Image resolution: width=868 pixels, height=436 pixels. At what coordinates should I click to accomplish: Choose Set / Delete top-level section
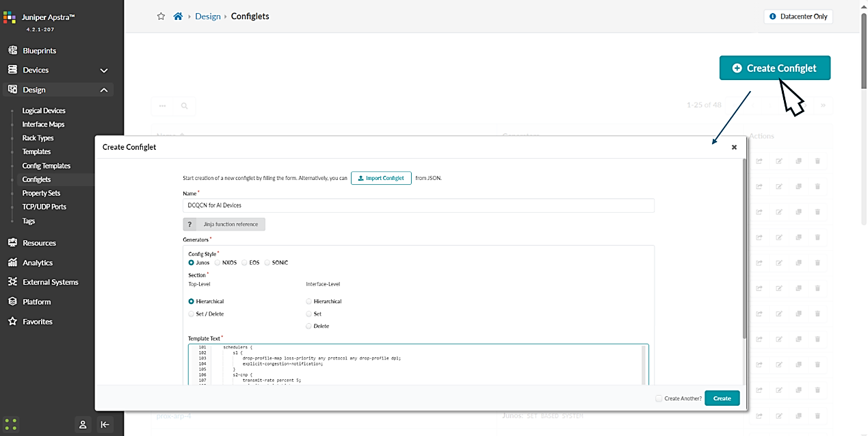point(192,313)
